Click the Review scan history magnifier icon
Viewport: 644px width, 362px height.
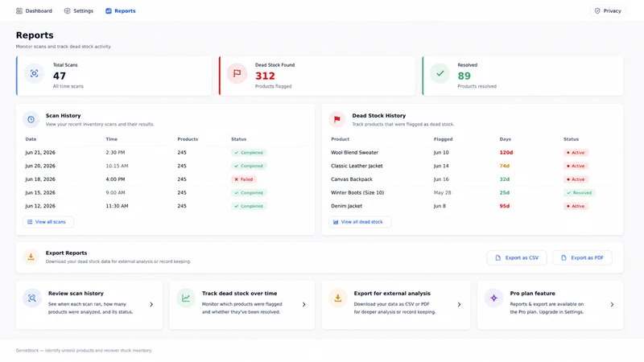pyautogui.click(x=32, y=298)
